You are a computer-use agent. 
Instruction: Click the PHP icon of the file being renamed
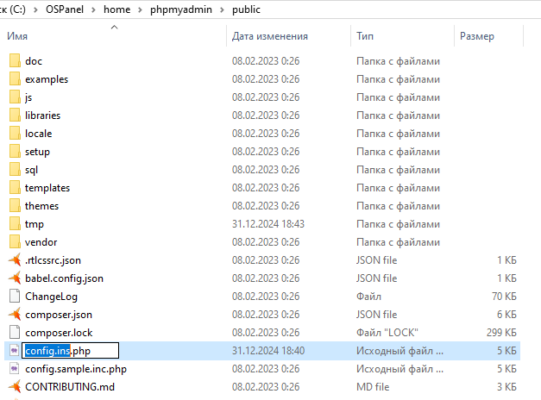(x=14, y=351)
